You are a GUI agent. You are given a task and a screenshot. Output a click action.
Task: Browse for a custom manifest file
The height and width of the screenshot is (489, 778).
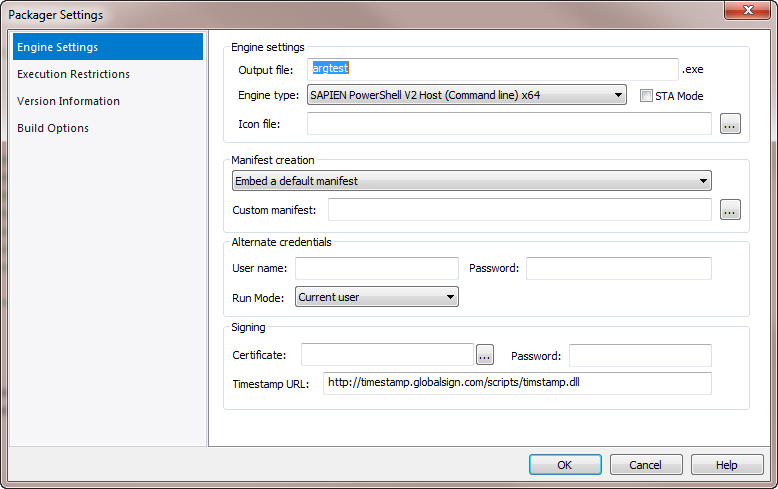click(x=730, y=210)
